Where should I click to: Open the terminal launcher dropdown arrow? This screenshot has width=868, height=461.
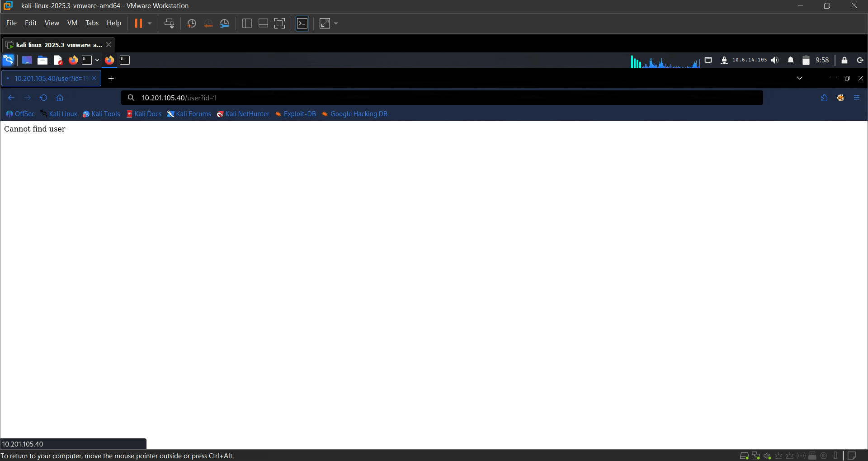click(x=97, y=60)
